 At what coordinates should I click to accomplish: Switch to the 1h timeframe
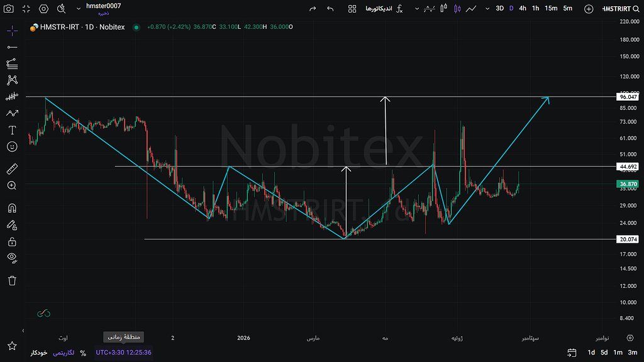(536, 9)
